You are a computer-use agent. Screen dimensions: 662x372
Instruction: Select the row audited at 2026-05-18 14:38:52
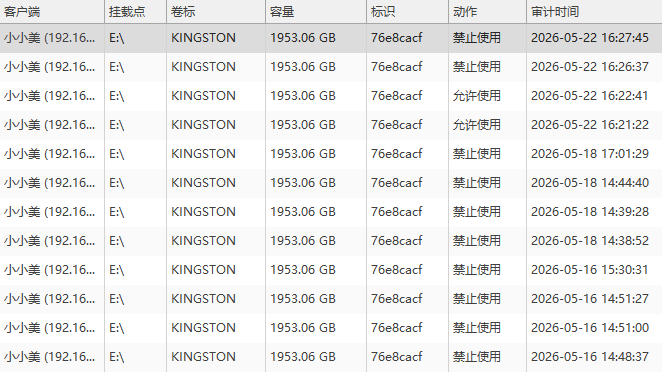pyautogui.click(x=331, y=241)
